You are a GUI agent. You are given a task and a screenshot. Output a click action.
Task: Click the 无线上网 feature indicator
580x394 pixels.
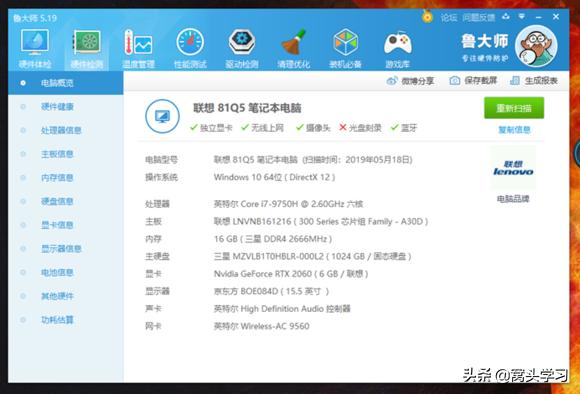262,128
